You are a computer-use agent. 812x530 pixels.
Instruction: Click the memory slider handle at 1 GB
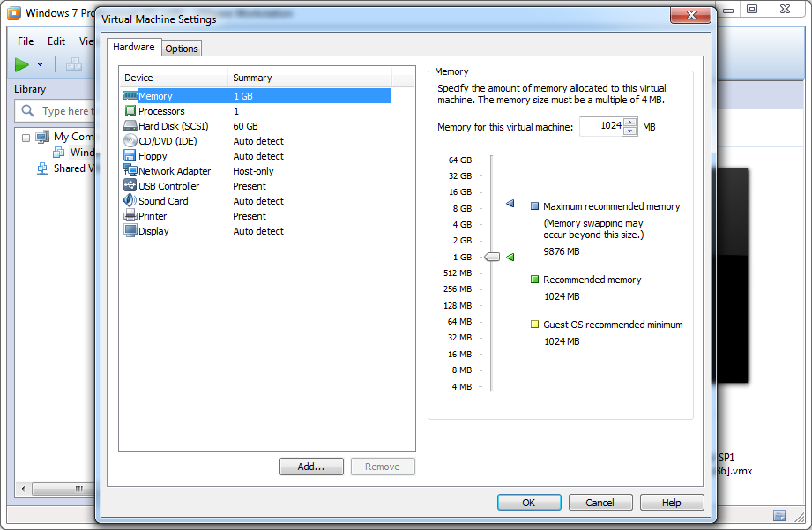492,257
